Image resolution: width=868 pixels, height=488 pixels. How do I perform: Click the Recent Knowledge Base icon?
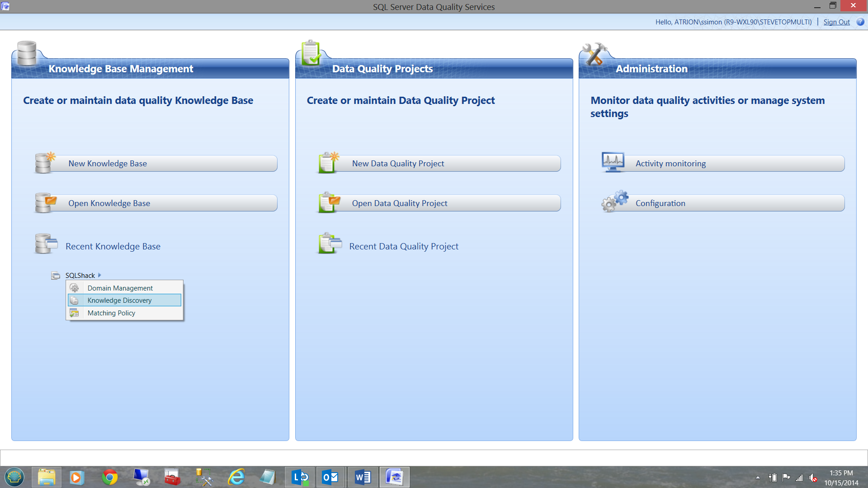tap(46, 244)
